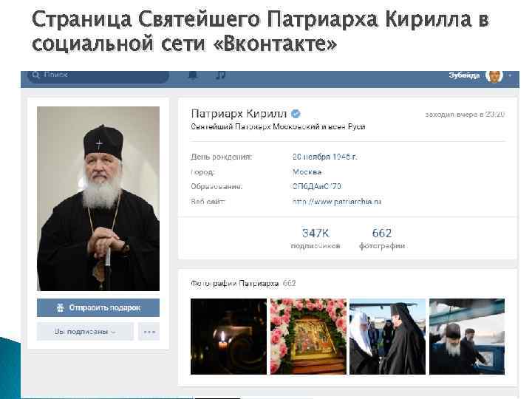Open the notifications bell icon

pyautogui.click(x=193, y=75)
